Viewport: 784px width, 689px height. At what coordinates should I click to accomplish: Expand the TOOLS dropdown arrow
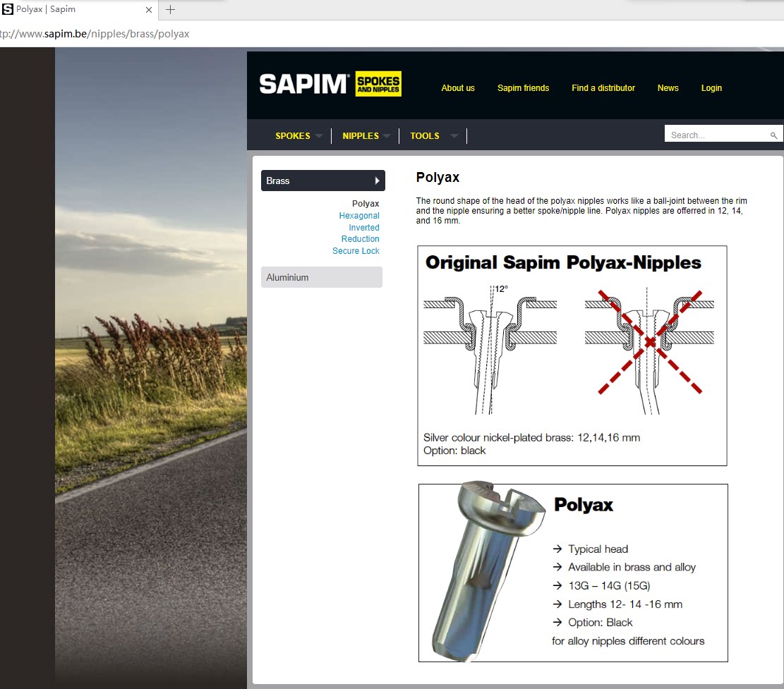click(454, 136)
